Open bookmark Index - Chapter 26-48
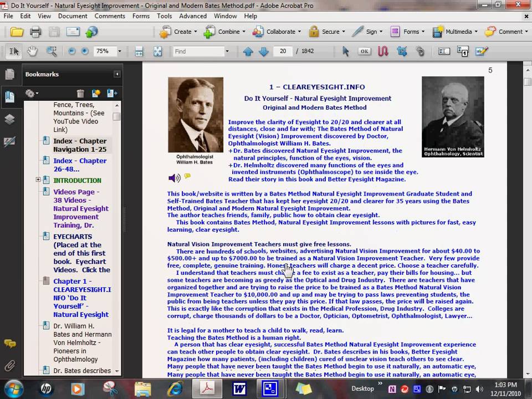This screenshot has height=399, width=532. click(x=80, y=165)
